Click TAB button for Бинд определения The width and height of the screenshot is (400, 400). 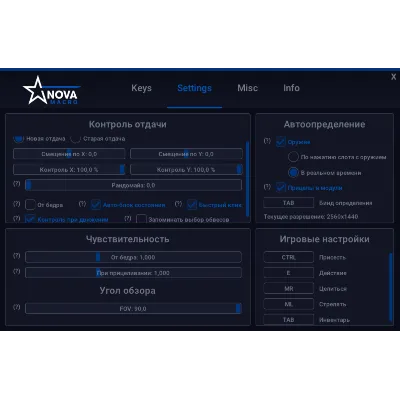tap(289, 203)
